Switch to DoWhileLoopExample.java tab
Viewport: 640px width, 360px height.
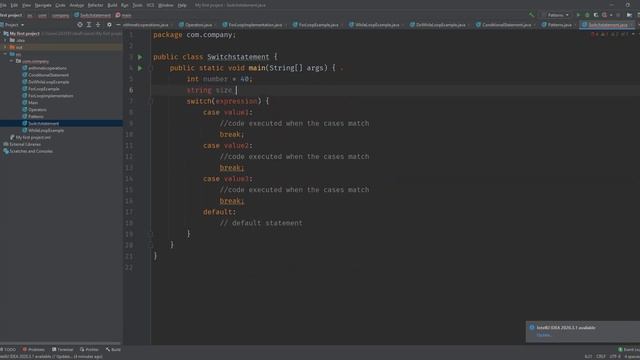click(x=438, y=25)
